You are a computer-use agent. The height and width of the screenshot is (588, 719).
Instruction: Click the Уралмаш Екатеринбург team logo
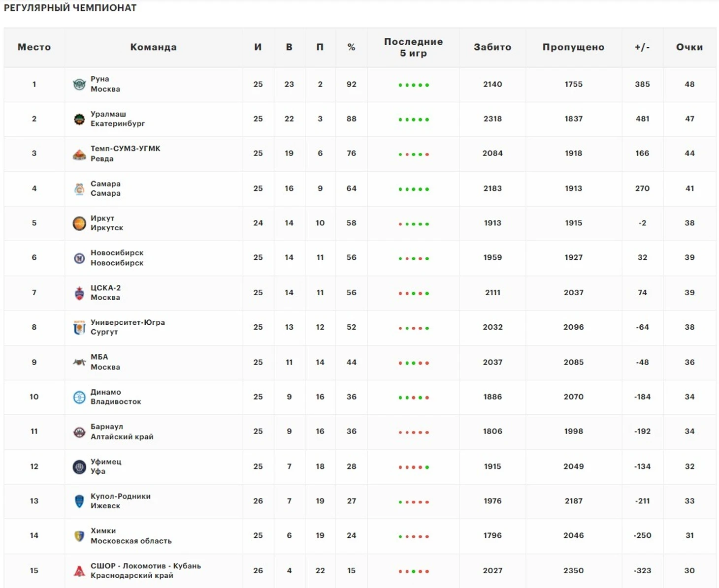pyautogui.click(x=79, y=119)
